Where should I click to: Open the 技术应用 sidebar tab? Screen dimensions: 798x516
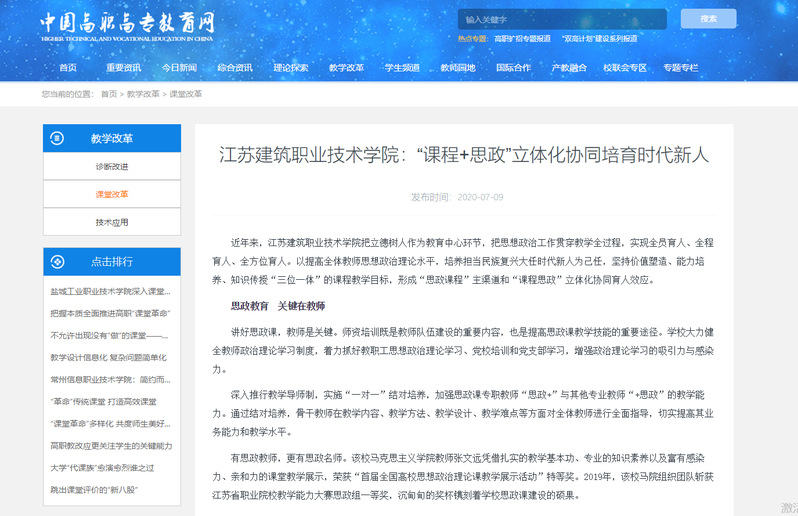pos(112,222)
